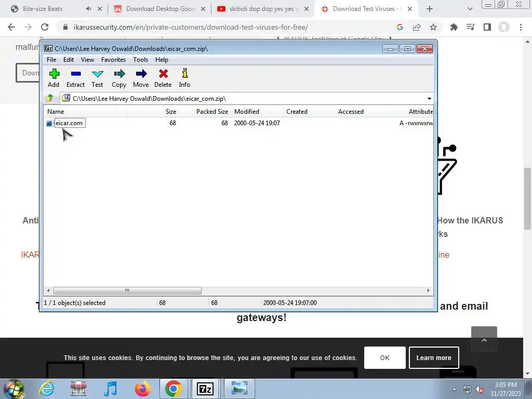532x399 pixels.
Task: Sort by Packed Size column header
Action: coord(205,112)
